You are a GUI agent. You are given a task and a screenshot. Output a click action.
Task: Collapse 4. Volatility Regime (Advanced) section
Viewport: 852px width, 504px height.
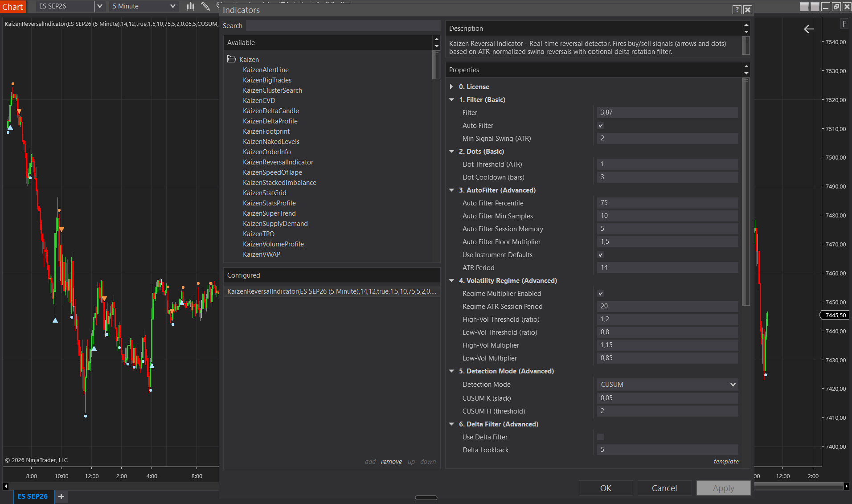tap(451, 281)
